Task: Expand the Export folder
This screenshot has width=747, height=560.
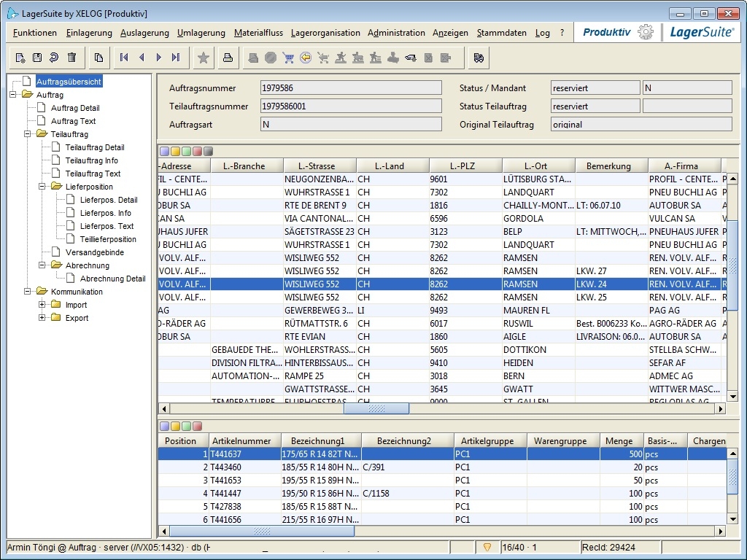Action: coord(42,318)
